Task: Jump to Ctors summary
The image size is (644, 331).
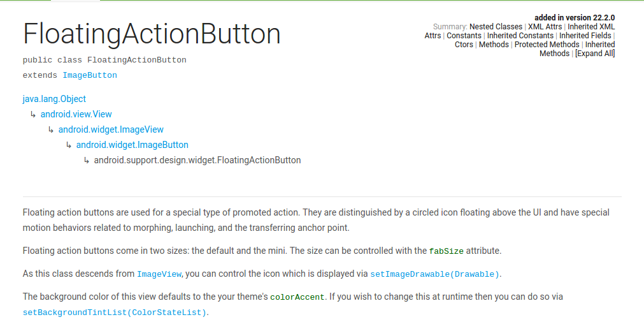Action: pos(464,45)
